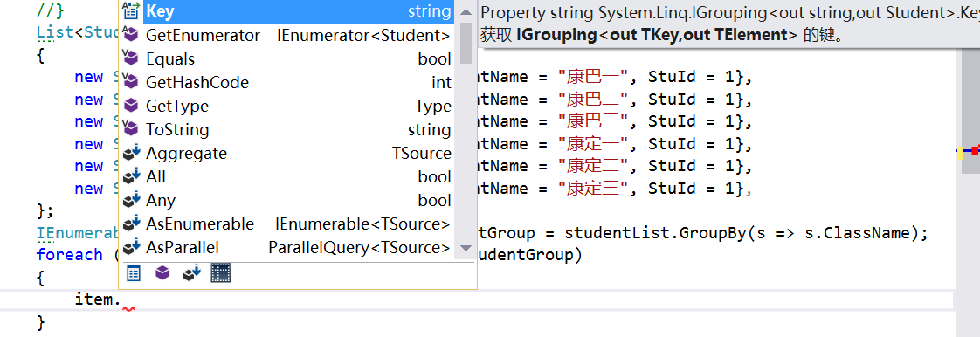Click the tooltip description about IGrouping key
Viewport: 980px width, 337px height.
click(x=662, y=35)
